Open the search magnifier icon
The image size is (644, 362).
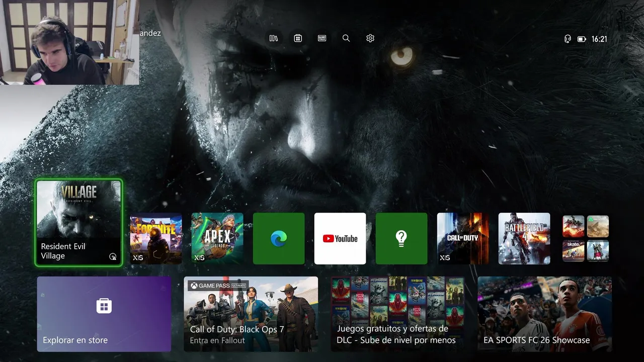pos(346,38)
